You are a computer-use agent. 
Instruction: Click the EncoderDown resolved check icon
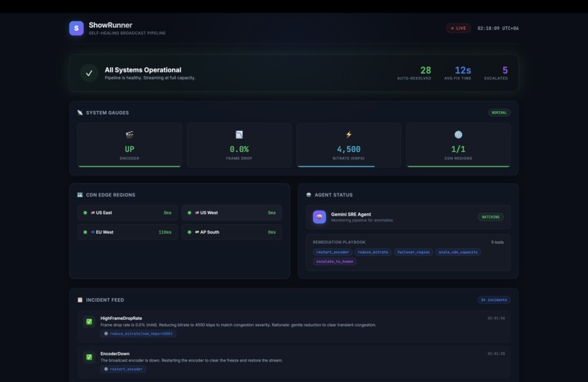(x=89, y=357)
